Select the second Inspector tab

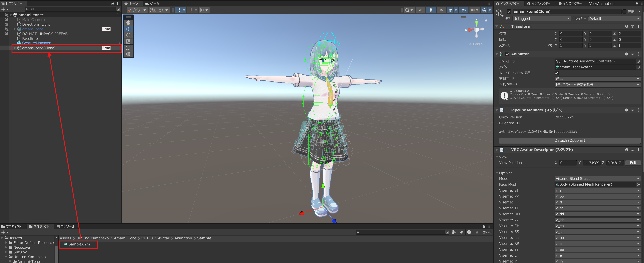tap(539, 4)
